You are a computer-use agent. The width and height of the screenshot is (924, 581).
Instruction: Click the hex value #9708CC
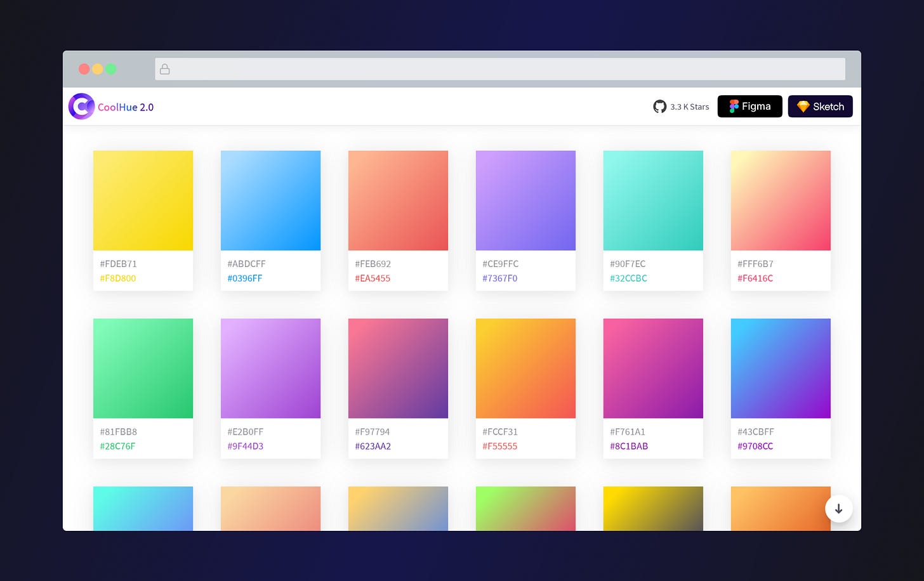(x=755, y=447)
